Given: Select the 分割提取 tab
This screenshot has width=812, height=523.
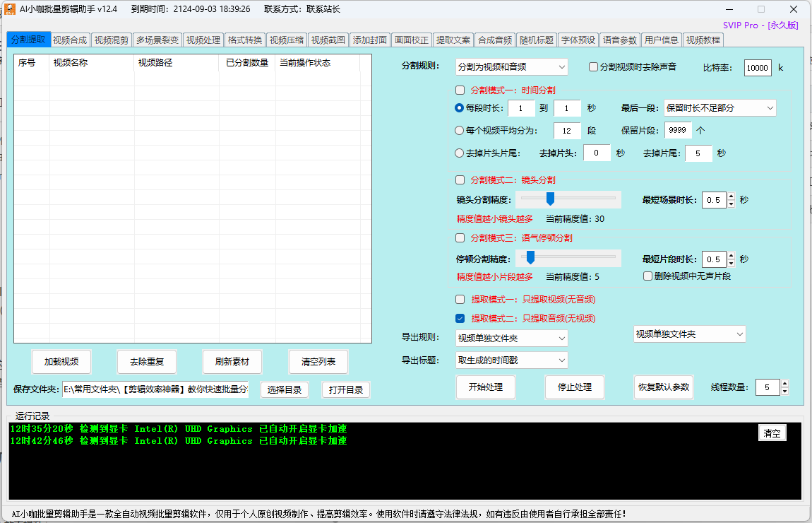Looking at the screenshot, I should (x=28, y=40).
